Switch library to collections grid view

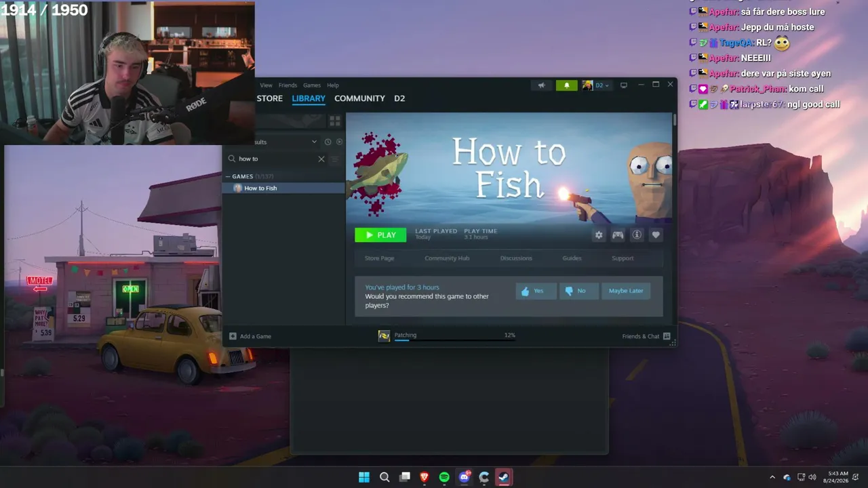click(x=335, y=121)
